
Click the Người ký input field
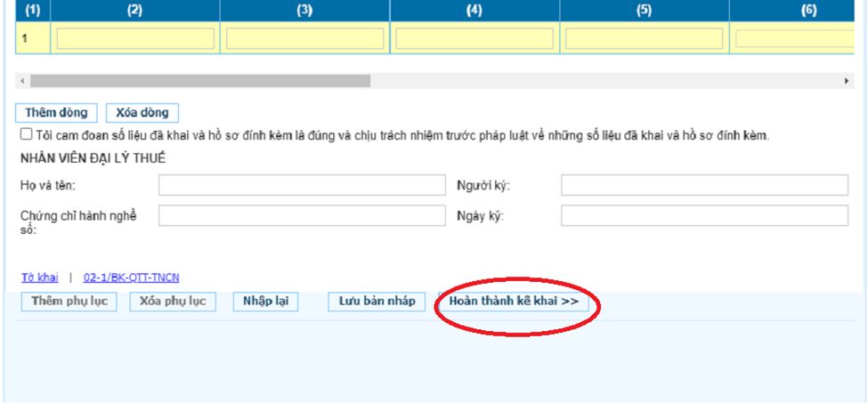click(x=705, y=185)
